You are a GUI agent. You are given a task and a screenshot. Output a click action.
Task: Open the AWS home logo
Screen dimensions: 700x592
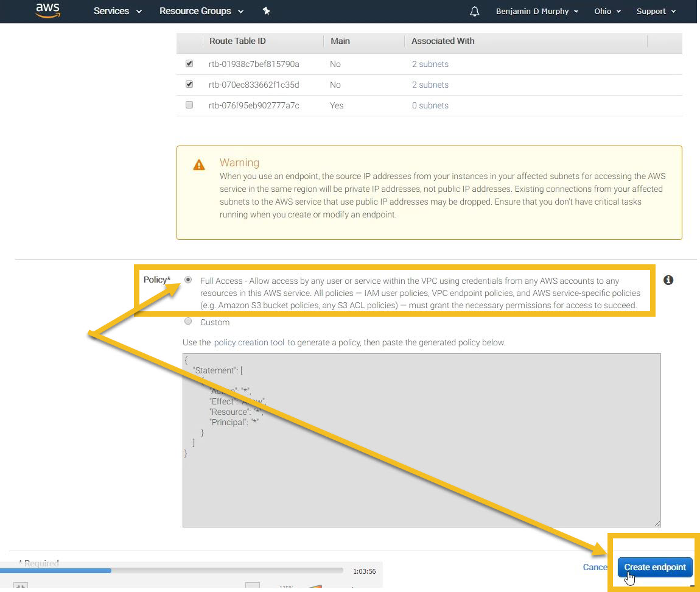point(47,11)
